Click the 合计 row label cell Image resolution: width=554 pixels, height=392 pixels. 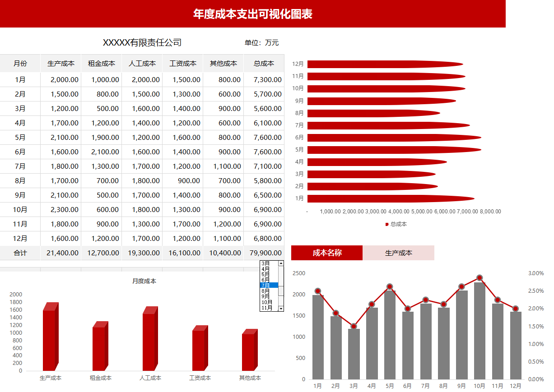(20, 253)
